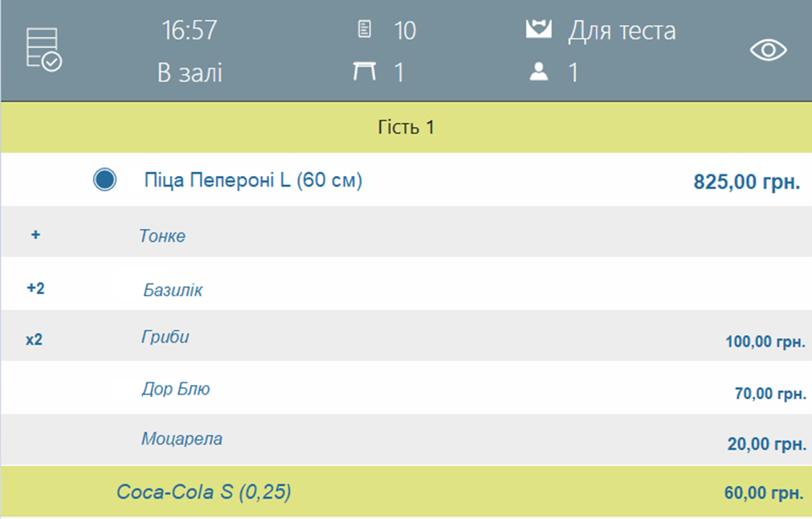
Task: Expand the Гість 1 section header
Action: click(406, 127)
